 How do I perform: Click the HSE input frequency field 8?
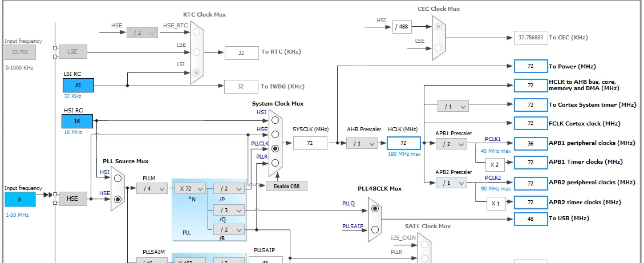[x=20, y=199]
